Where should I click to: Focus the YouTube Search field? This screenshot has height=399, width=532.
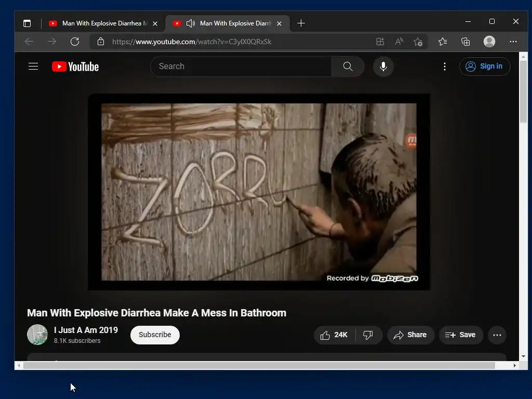(241, 66)
